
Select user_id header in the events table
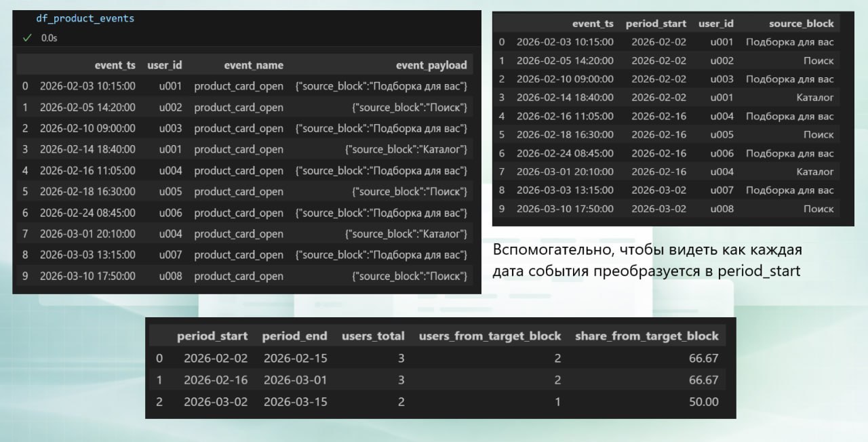[x=164, y=65]
